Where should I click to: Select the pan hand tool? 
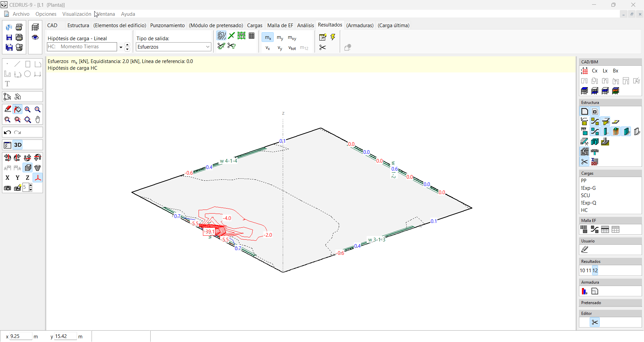coord(38,120)
